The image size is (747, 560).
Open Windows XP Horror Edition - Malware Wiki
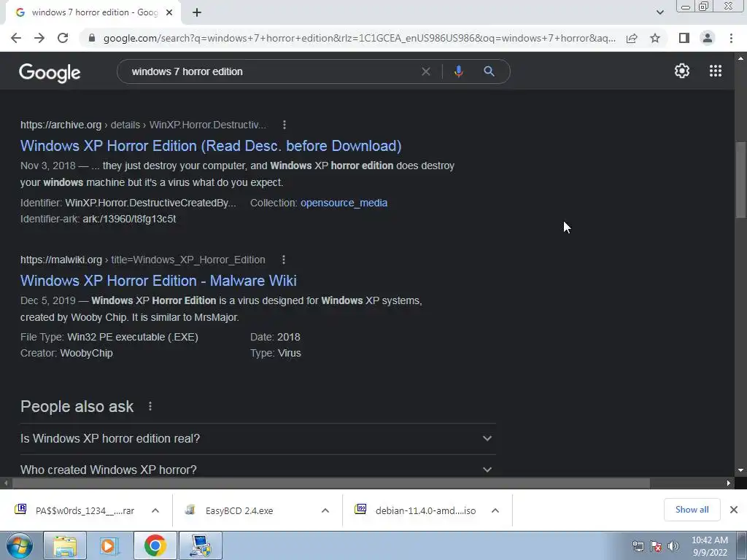(158, 281)
